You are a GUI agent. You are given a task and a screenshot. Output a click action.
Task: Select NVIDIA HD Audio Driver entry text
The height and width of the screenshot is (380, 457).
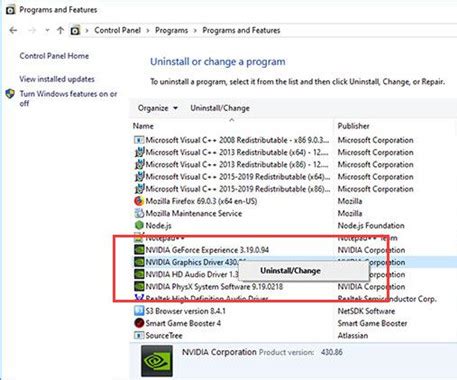[x=192, y=274]
